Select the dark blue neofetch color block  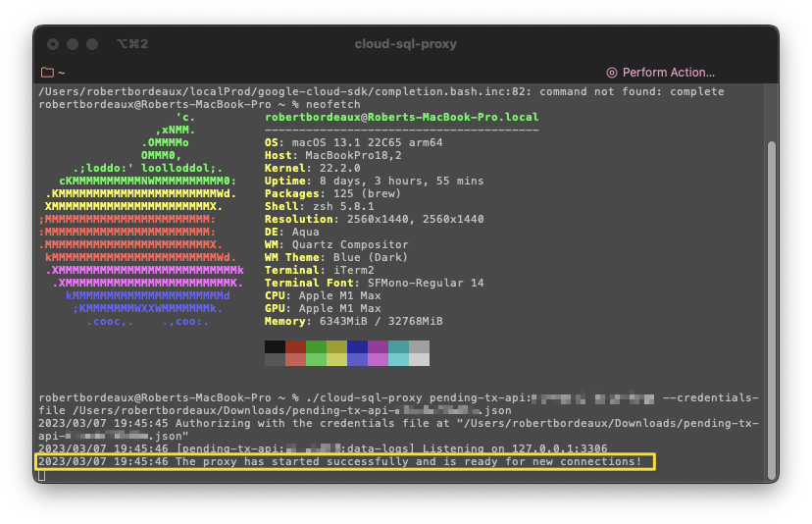point(357,346)
